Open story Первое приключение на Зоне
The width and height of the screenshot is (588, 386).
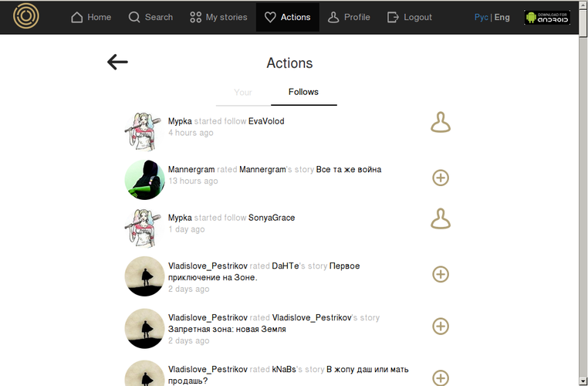coord(264,272)
